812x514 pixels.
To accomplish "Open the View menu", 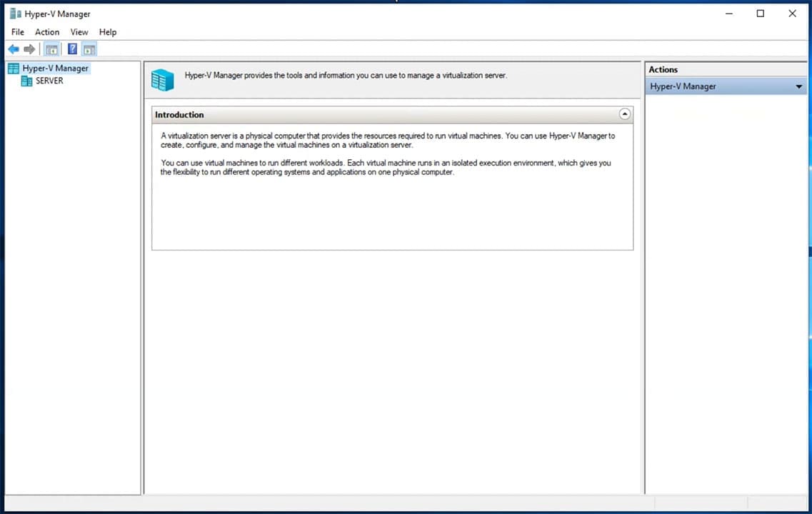I will pos(79,31).
